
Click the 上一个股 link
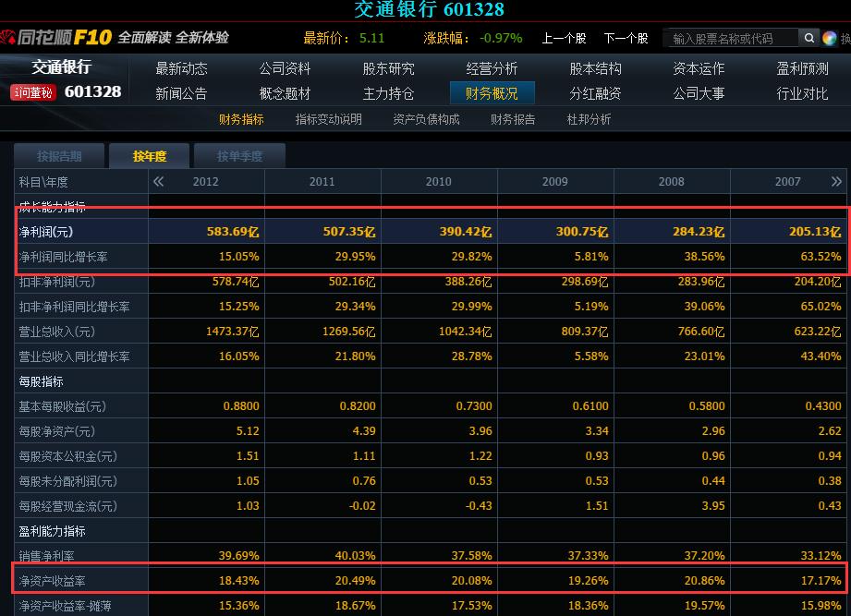click(565, 38)
